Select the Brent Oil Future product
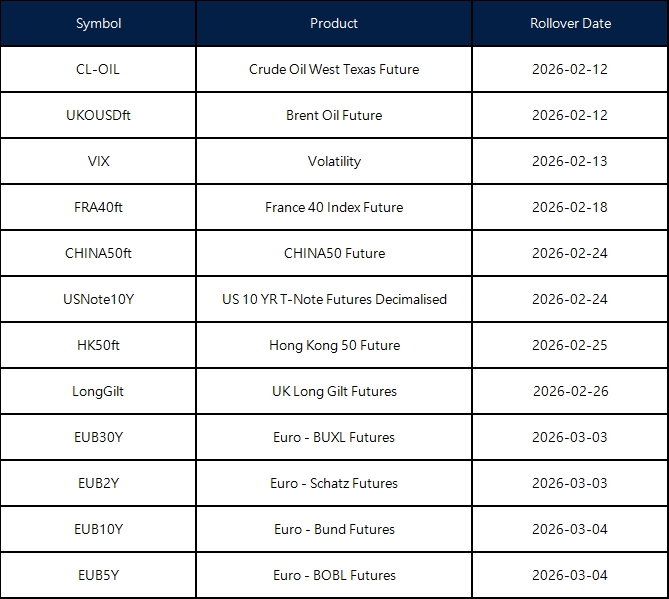Image resolution: width=669 pixels, height=599 pixels. click(334, 115)
